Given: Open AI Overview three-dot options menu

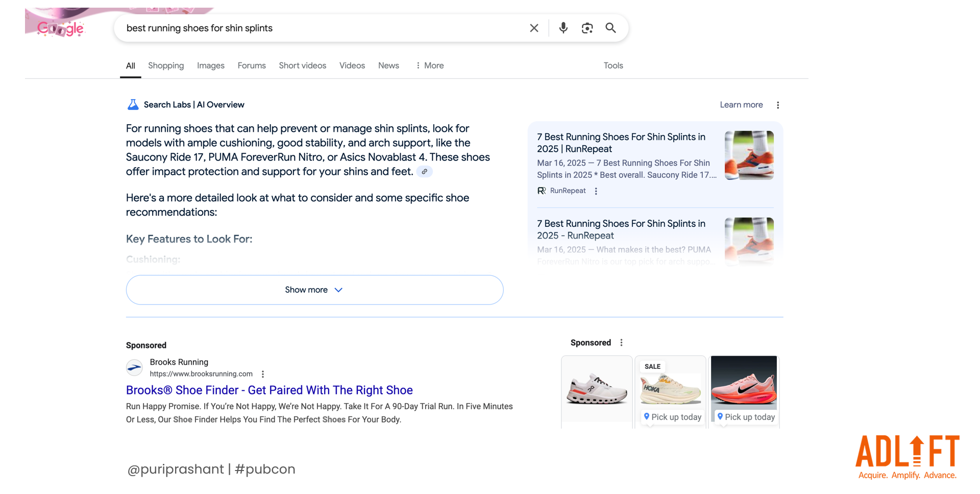Looking at the screenshot, I should tap(778, 105).
